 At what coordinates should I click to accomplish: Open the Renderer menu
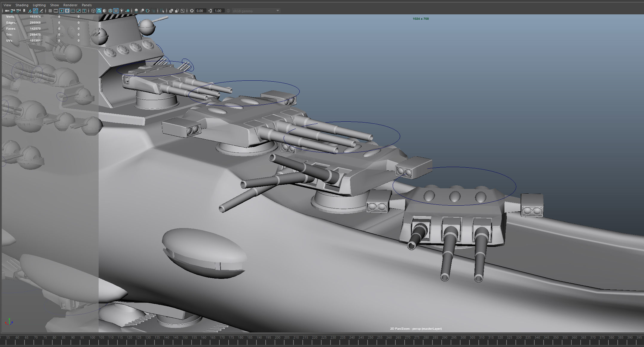70,5
